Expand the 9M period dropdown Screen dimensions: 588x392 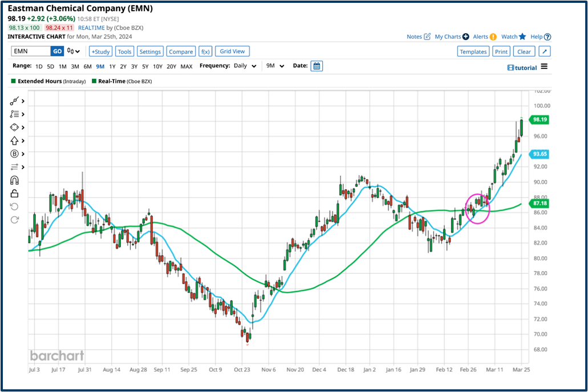click(x=275, y=66)
